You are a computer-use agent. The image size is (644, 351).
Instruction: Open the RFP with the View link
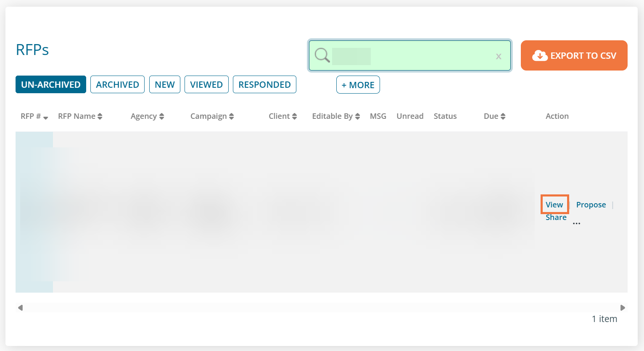(x=554, y=204)
